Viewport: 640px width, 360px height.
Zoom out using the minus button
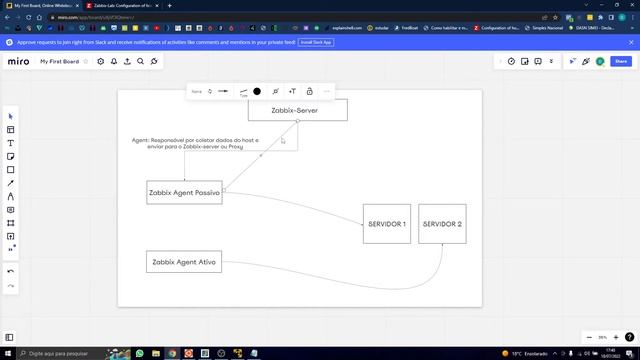589,338
